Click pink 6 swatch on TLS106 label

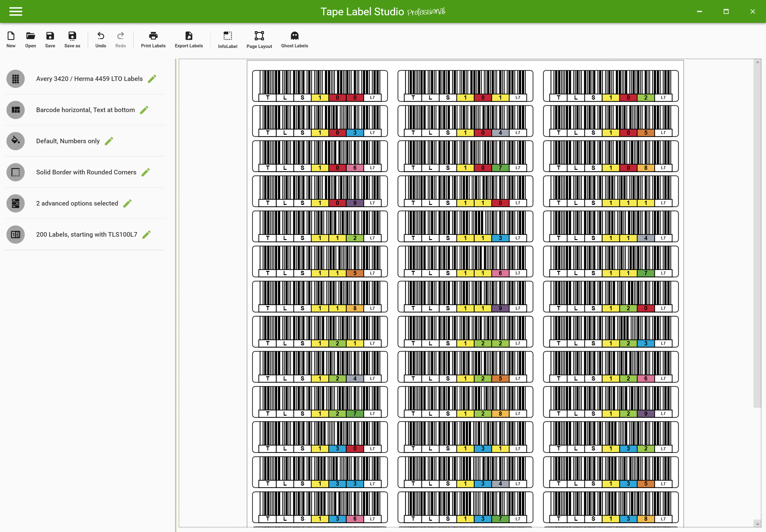(x=355, y=168)
